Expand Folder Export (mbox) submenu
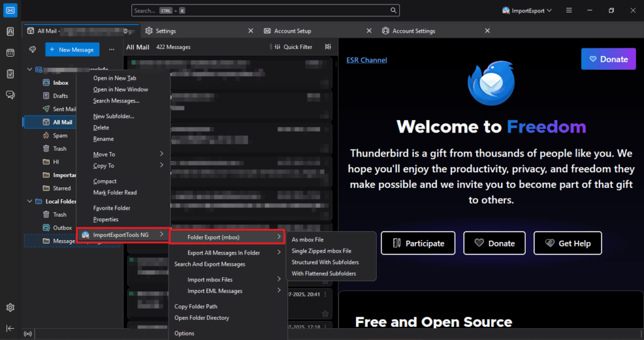 coord(227,237)
